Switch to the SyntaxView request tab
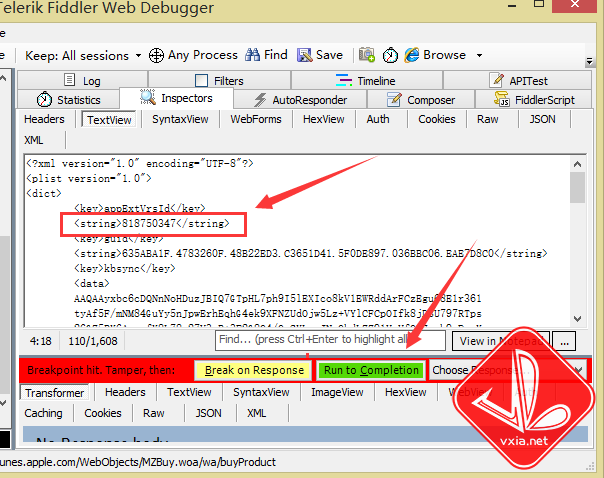The image size is (604, 478). 180,119
